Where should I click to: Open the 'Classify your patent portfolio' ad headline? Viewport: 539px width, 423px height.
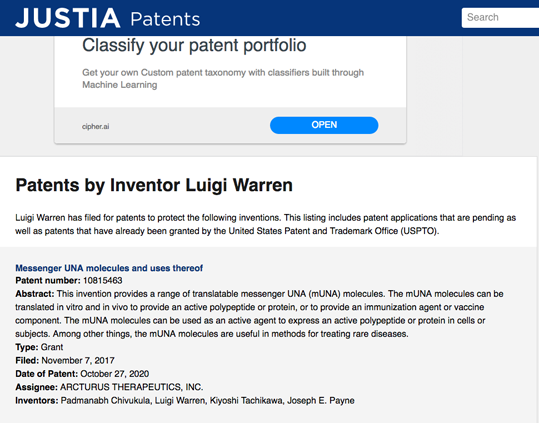194,46
